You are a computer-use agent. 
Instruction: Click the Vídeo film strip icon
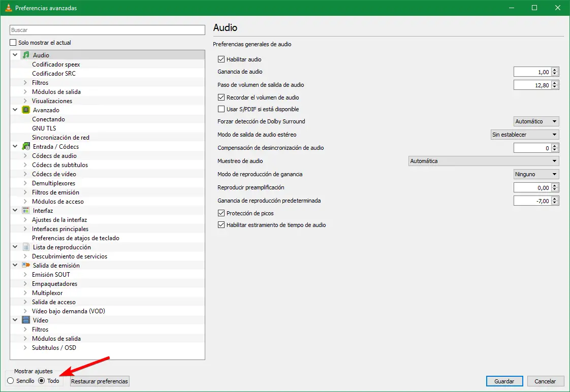[x=26, y=320]
